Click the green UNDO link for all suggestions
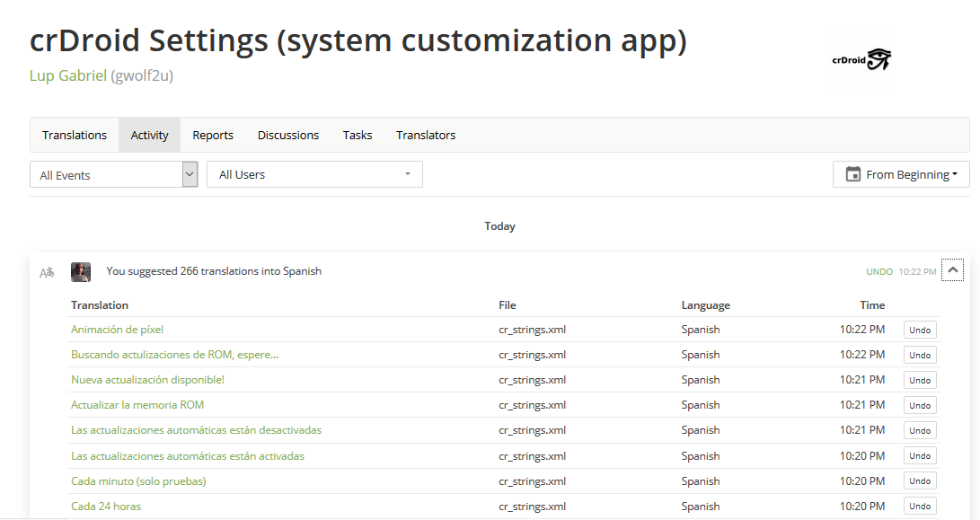The image size is (980, 520). (x=879, y=272)
